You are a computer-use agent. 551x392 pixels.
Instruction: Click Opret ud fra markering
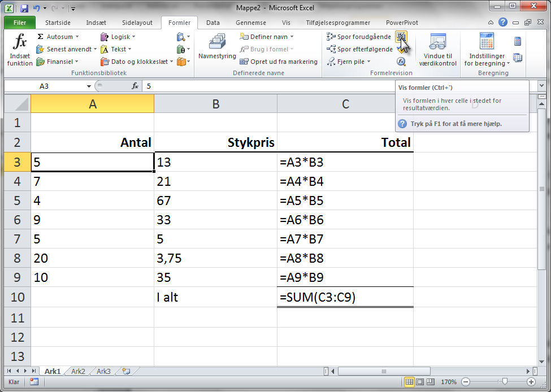coord(279,62)
